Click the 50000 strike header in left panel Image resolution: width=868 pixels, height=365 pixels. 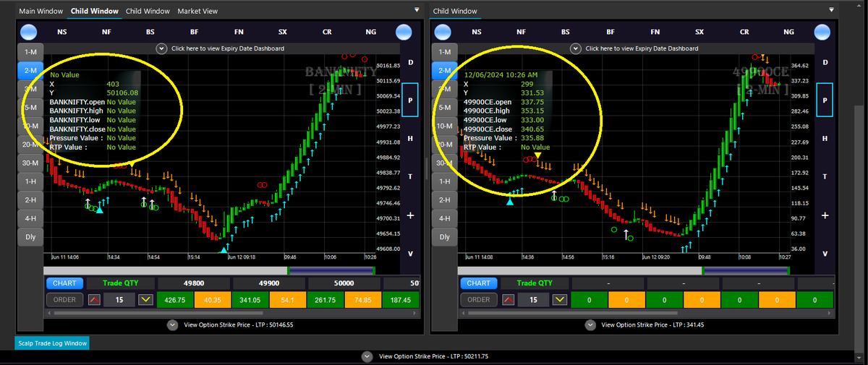click(x=344, y=283)
